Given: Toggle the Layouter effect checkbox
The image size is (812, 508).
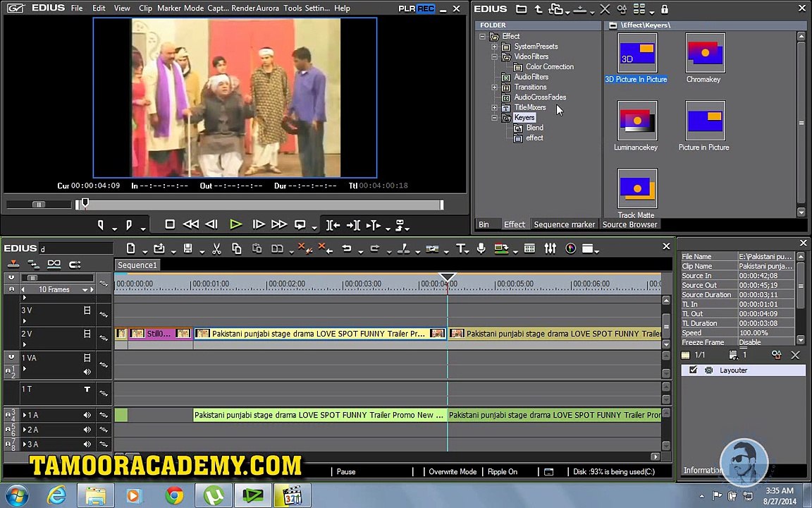Looking at the screenshot, I should pyautogui.click(x=693, y=370).
